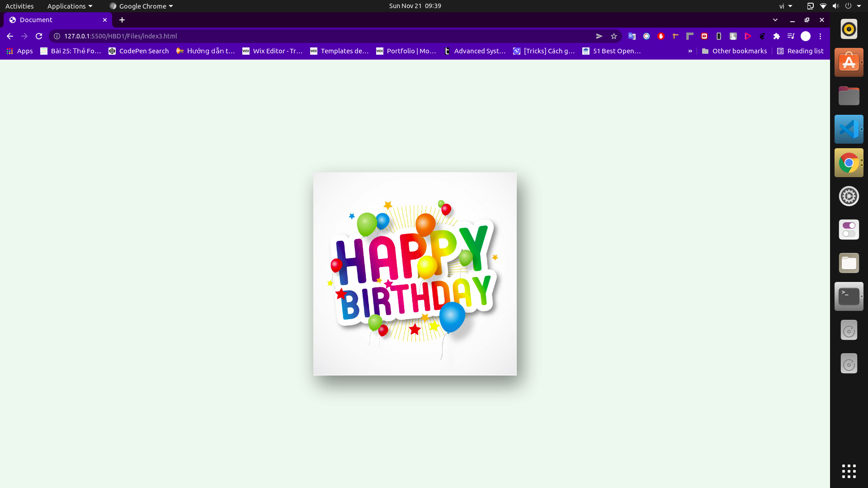Bookmark this page with the star icon
868x488 pixels.
[x=614, y=36]
